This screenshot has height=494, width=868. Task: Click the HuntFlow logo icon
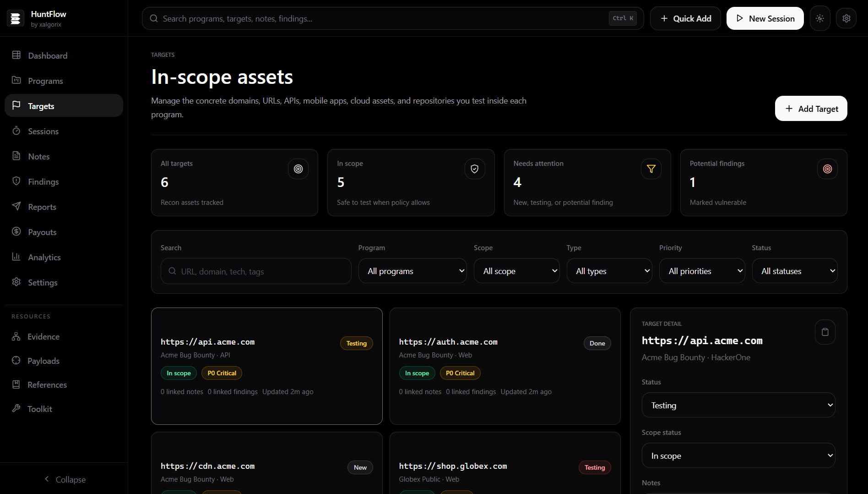tap(16, 18)
